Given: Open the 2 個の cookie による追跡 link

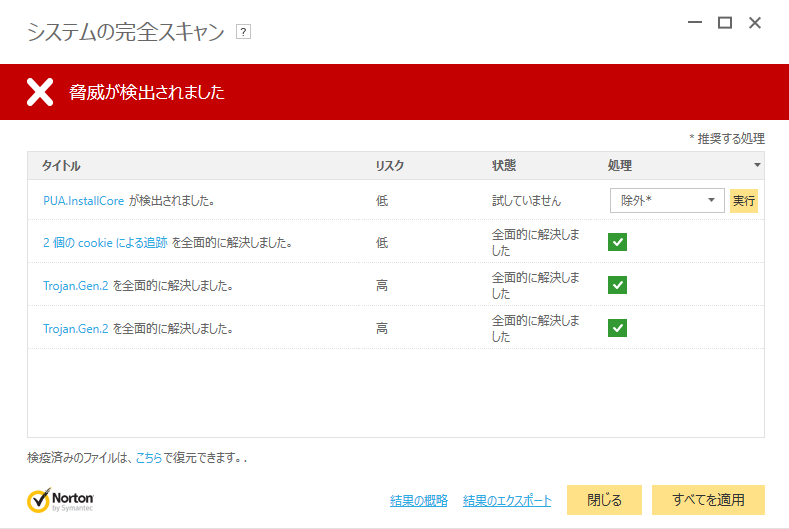Looking at the screenshot, I should tap(105, 243).
